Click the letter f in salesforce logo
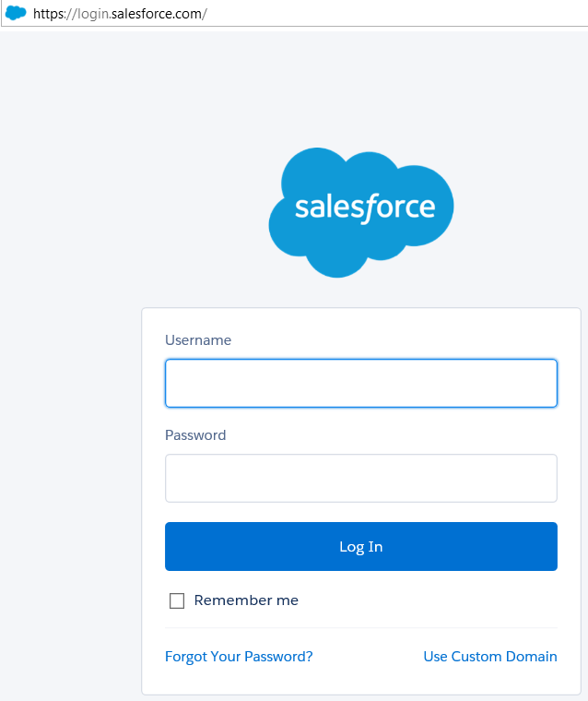The width and height of the screenshot is (588, 701). click(366, 208)
